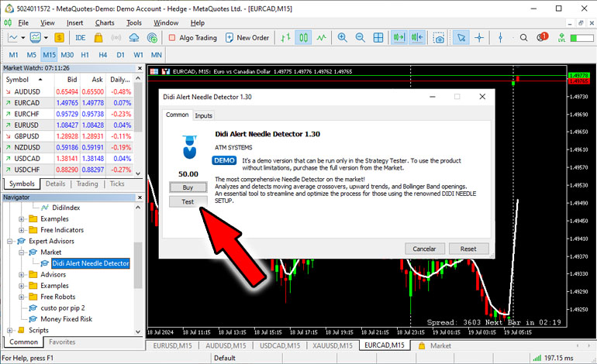Open dropdown arrow beside the profiles icon
This screenshot has width=597, height=364.
(46, 38)
